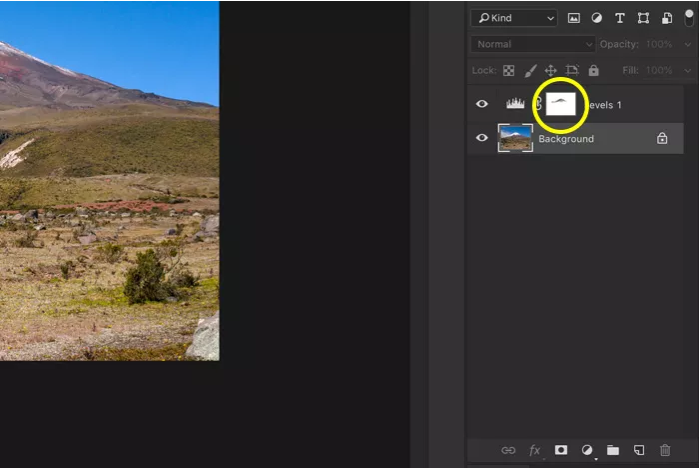Click the lock position move icon
699x468 pixels.
click(x=550, y=71)
